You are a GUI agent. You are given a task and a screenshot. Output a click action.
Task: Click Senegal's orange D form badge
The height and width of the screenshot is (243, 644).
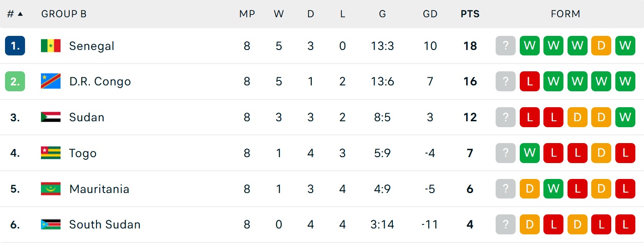(601, 46)
